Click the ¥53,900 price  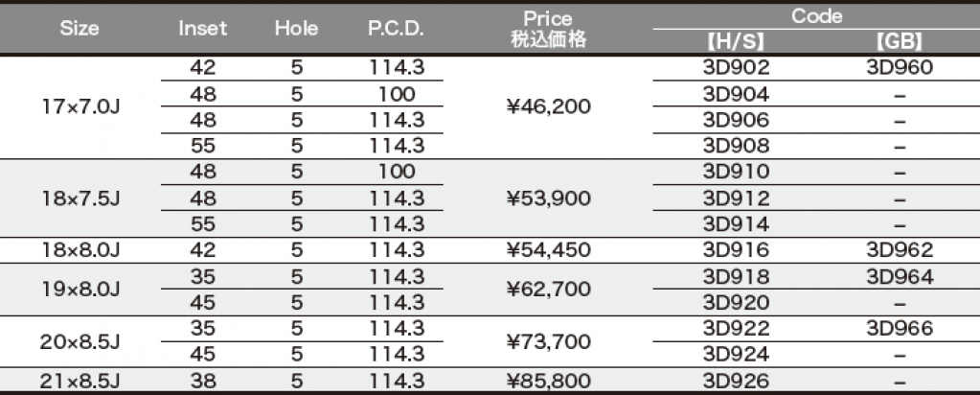(548, 198)
